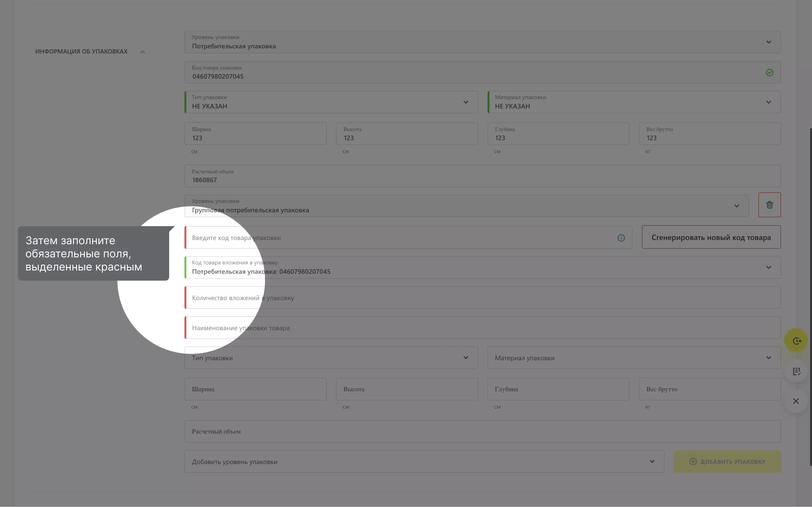Open Код товара вложения в упаковку dropdown
This screenshot has width=812, height=507.
click(x=482, y=267)
